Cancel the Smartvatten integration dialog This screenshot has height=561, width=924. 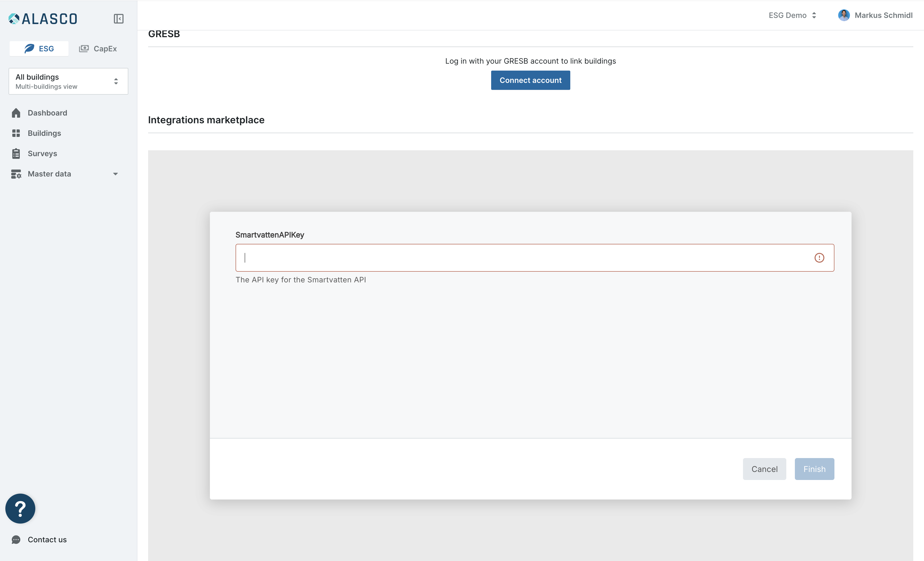pyautogui.click(x=764, y=469)
